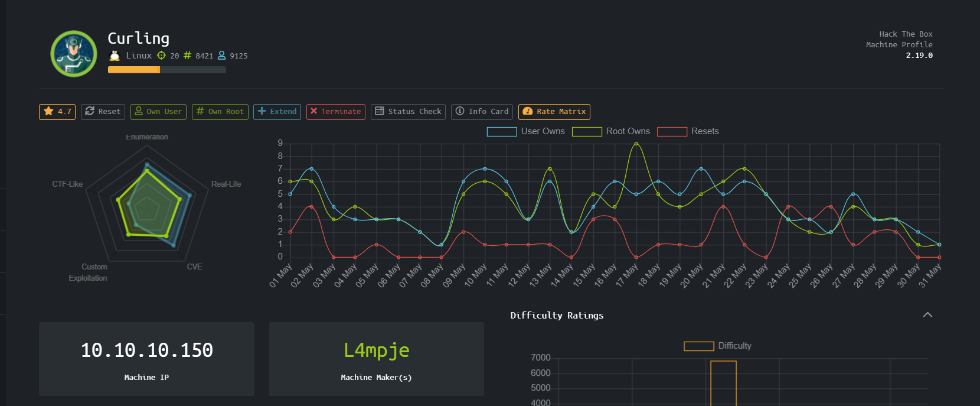980x406 pixels.
Task: Click the 4.7 star rating button
Action: click(57, 112)
